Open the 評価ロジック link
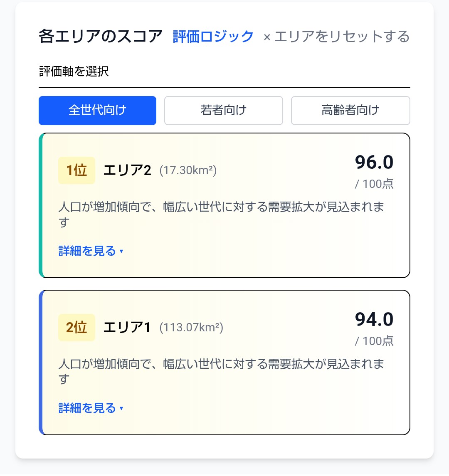This screenshot has height=476, width=449. click(x=213, y=37)
